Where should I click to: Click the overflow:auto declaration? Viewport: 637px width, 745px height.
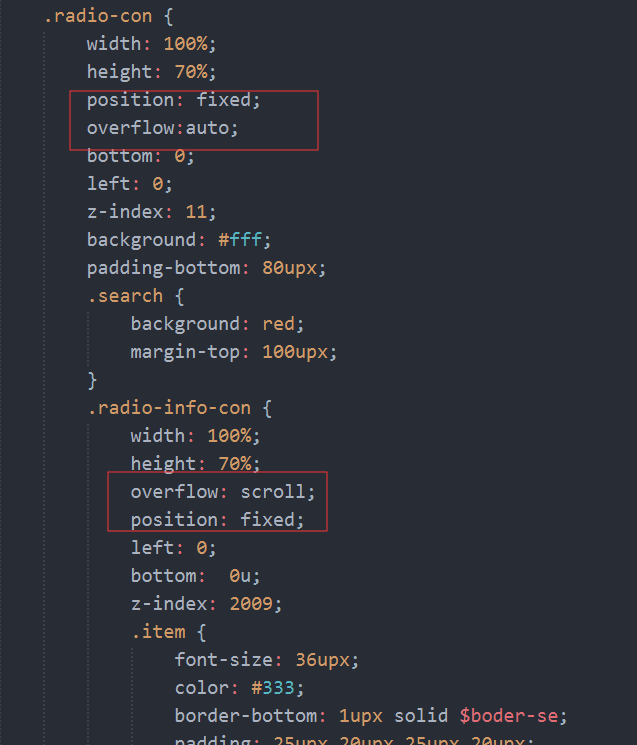point(162,128)
